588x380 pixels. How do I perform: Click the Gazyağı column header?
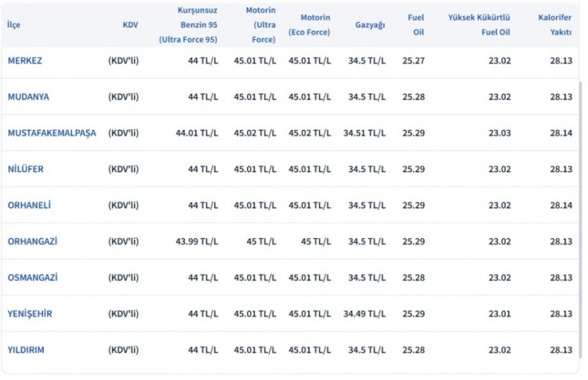coord(370,25)
